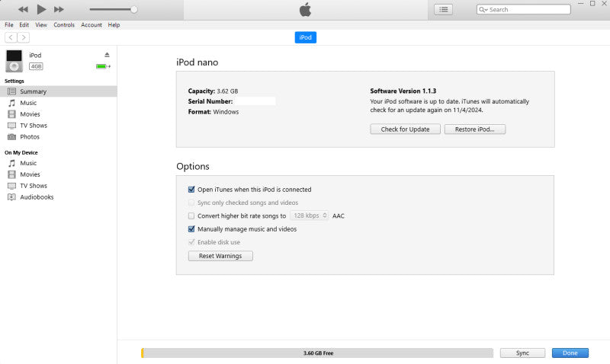Click the Photos camera icon
Screen dimensions: 610x364
(12, 137)
